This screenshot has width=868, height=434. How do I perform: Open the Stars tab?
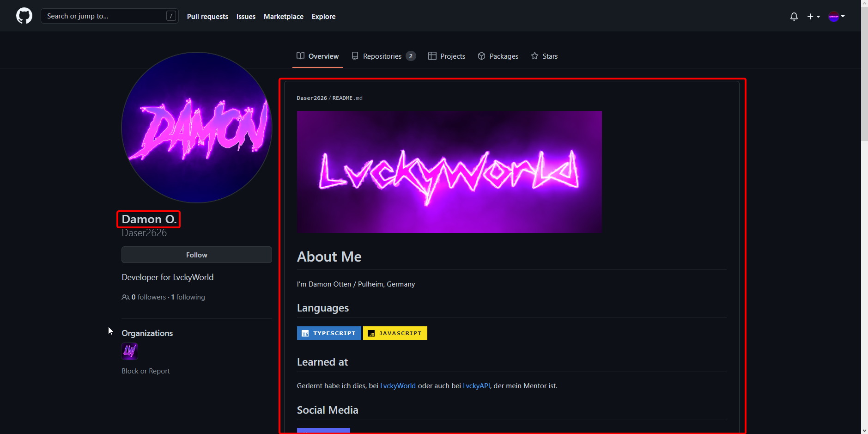[544, 56]
